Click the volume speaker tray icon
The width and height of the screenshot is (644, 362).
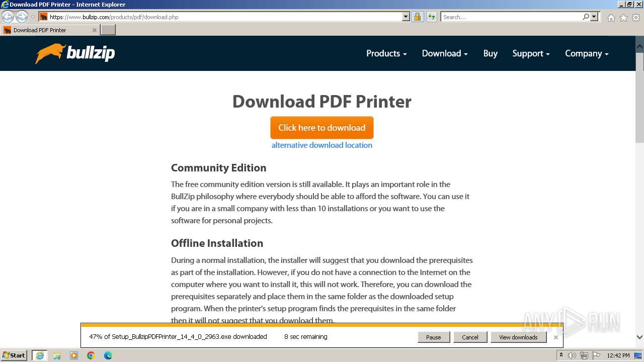[x=572, y=355]
